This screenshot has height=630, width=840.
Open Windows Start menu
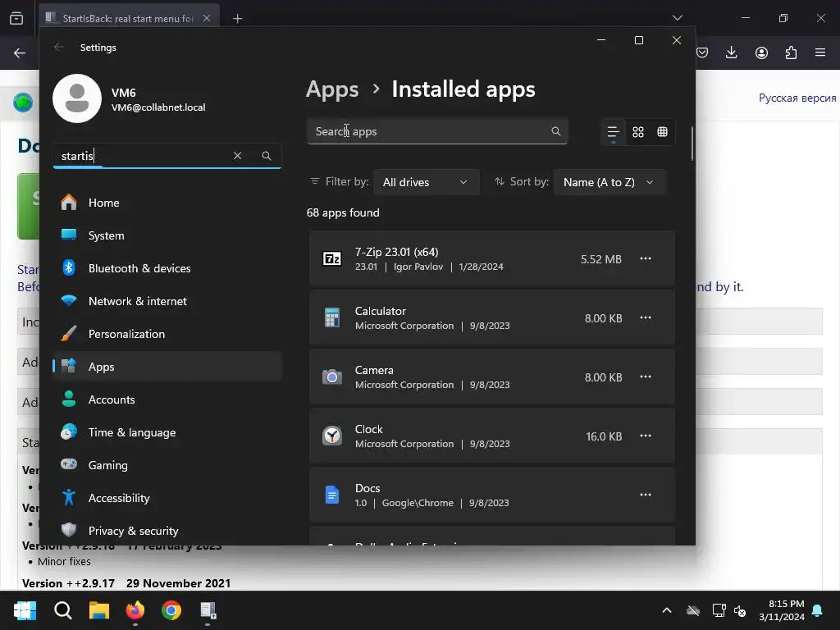tap(25, 610)
